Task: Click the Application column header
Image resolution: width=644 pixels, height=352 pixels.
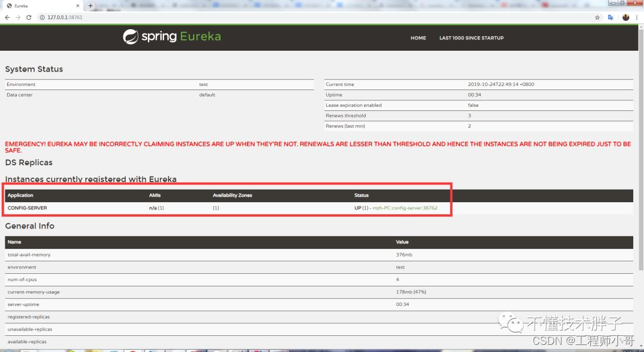Action: coord(20,195)
